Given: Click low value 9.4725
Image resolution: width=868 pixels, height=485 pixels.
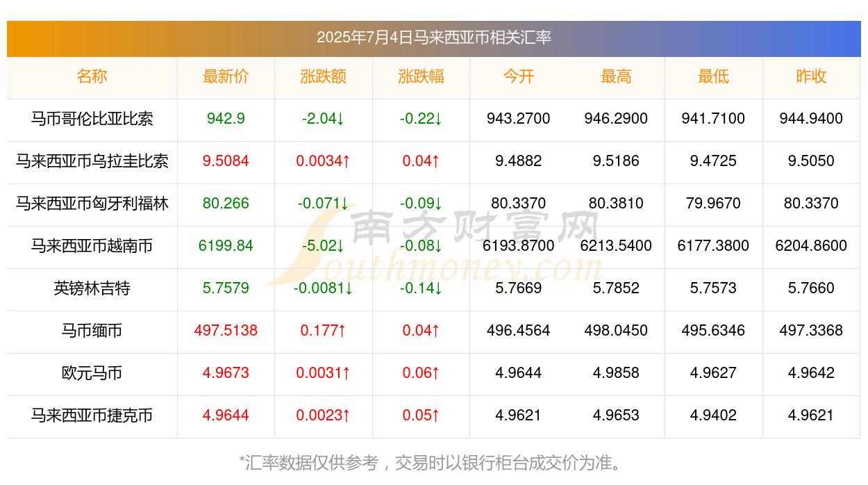Looking at the screenshot, I should tap(714, 161).
